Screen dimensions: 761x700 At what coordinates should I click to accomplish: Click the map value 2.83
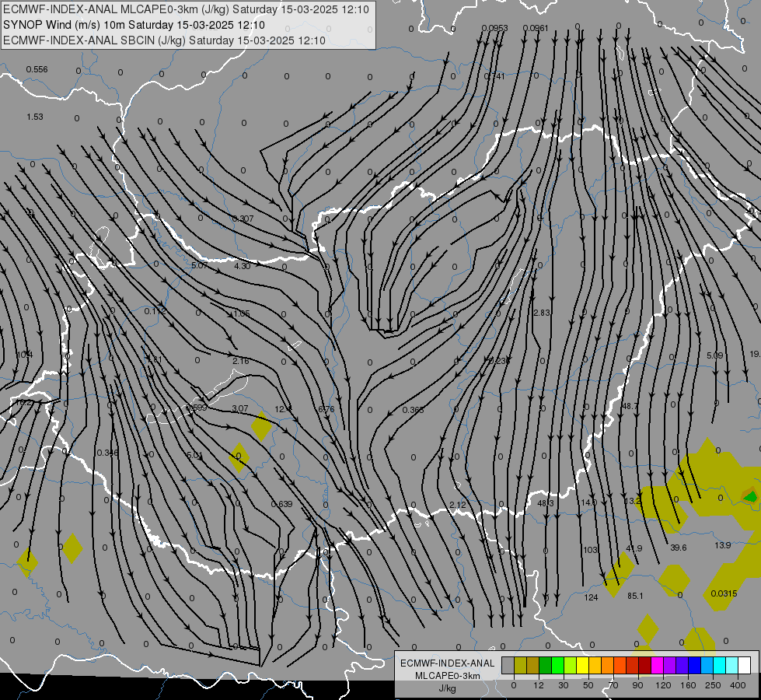point(542,313)
